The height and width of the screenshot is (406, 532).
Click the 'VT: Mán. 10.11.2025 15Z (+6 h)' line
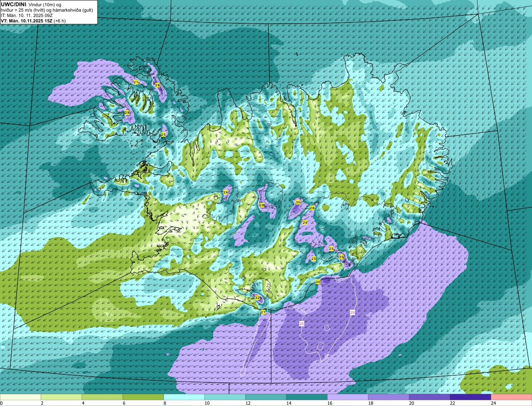pyautogui.click(x=33, y=21)
